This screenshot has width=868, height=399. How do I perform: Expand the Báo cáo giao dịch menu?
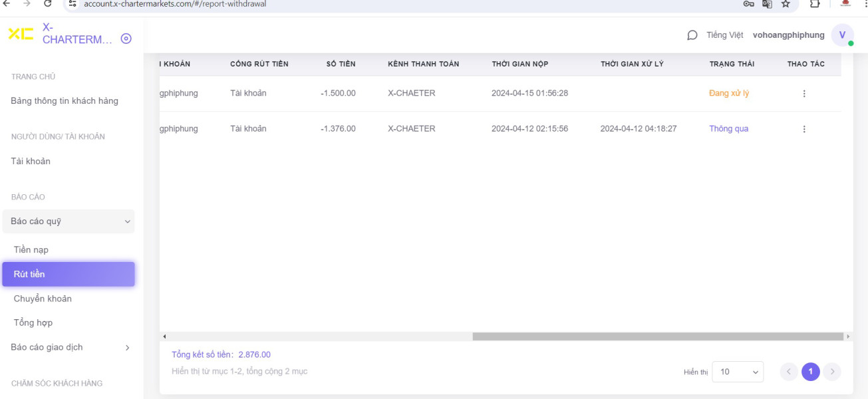pos(69,347)
